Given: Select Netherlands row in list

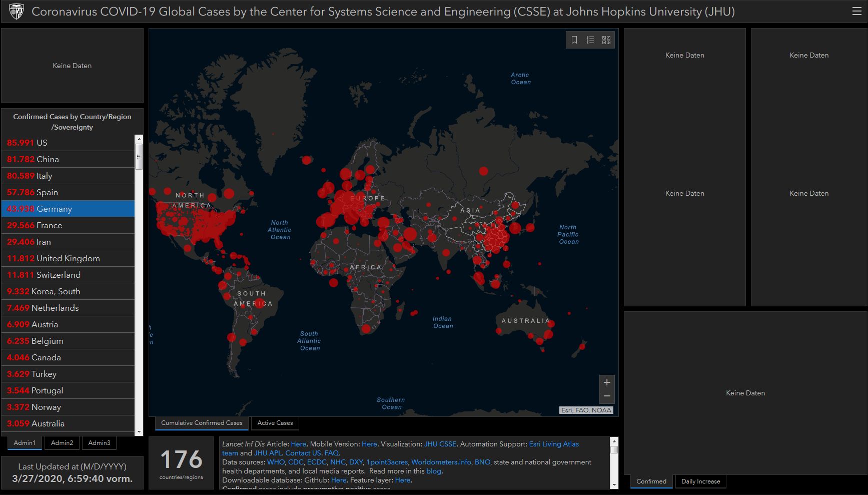Looking at the screenshot, I should click(68, 308).
